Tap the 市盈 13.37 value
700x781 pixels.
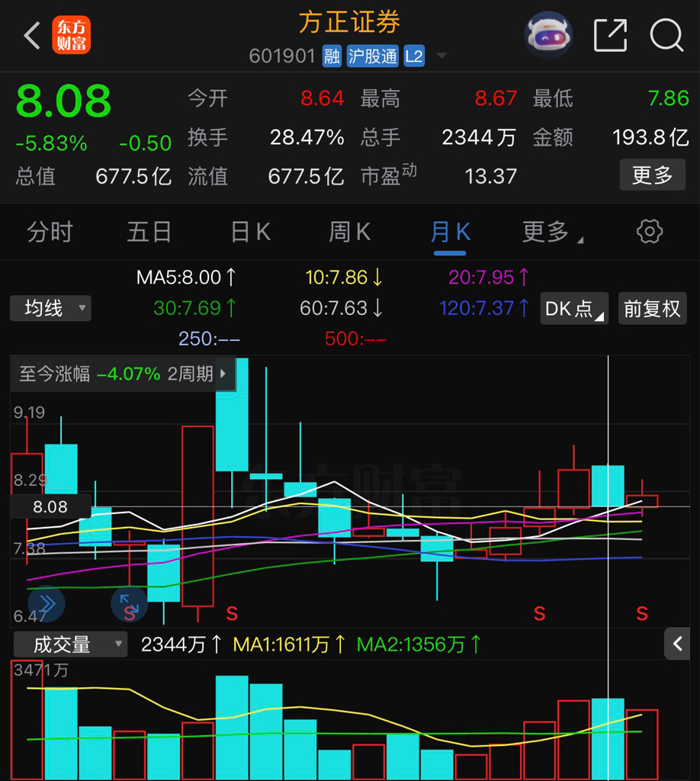pos(490,176)
